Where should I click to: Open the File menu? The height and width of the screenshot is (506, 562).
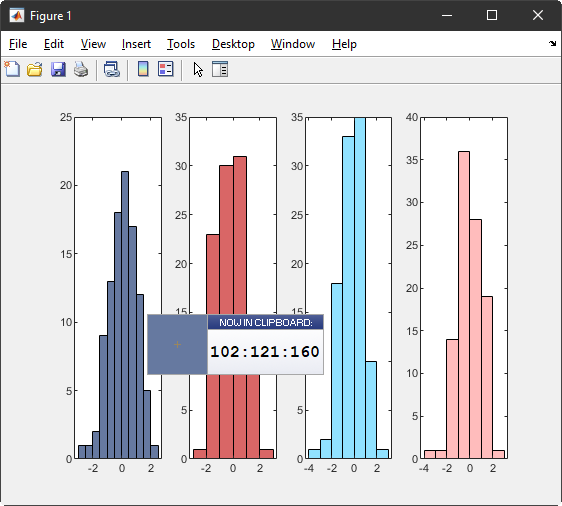[18, 44]
